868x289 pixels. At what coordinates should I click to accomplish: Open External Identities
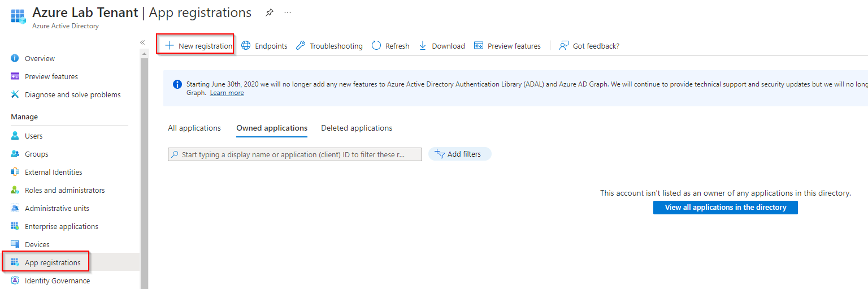tap(53, 172)
